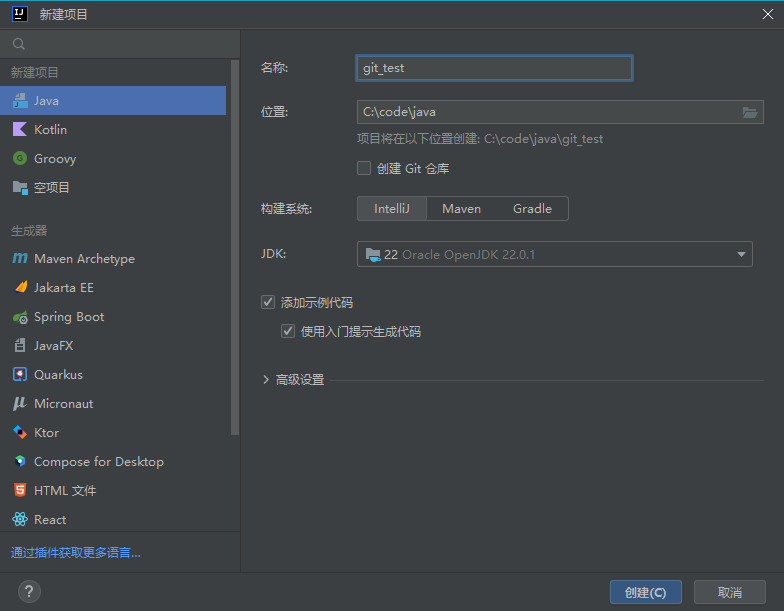Image resolution: width=784 pixels, height=611 pixels.
Task: Click the Jakarta EE icon
Action: (20, 287)
